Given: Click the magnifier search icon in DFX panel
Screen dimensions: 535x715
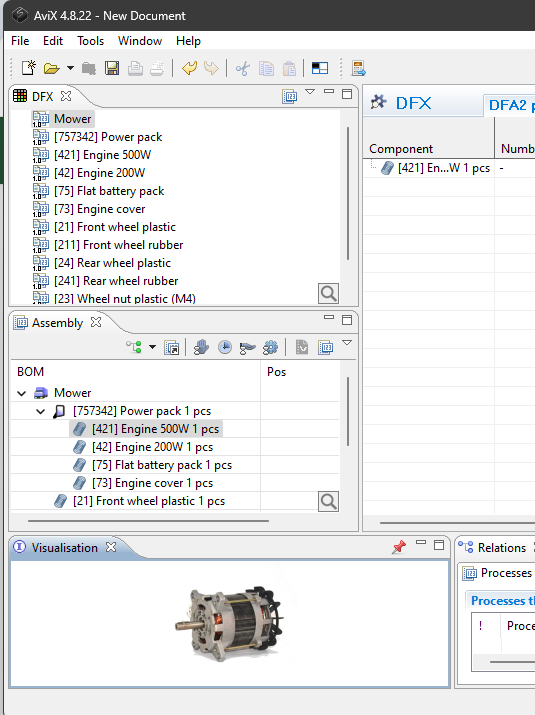Looking at the screenshot, I should 328,294.
